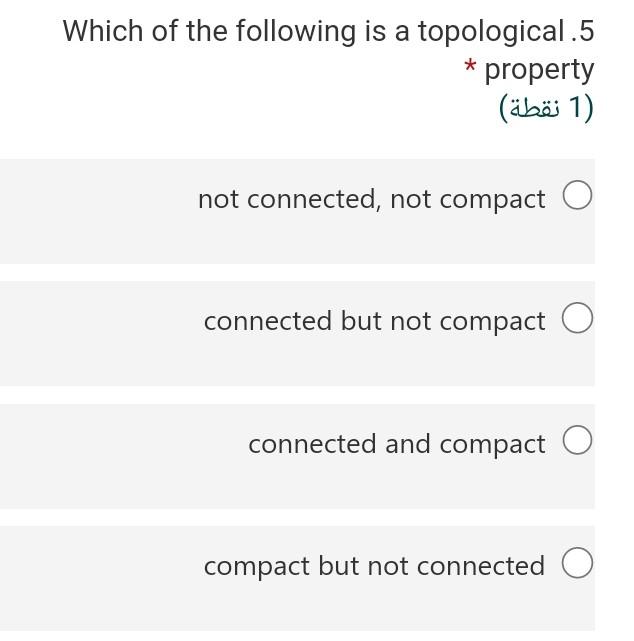Viewport: 634px width, 641px height.
Task: Click the Arabic word 'نقطة'
Action: (535, 108)
